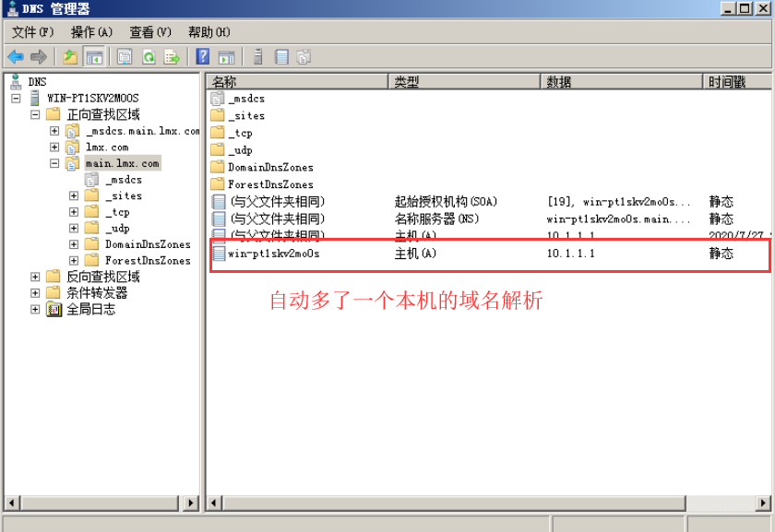Open the 查看(V) menu
Image resolution: width=775 pixels, height=532 pixels.
(150, 32)
